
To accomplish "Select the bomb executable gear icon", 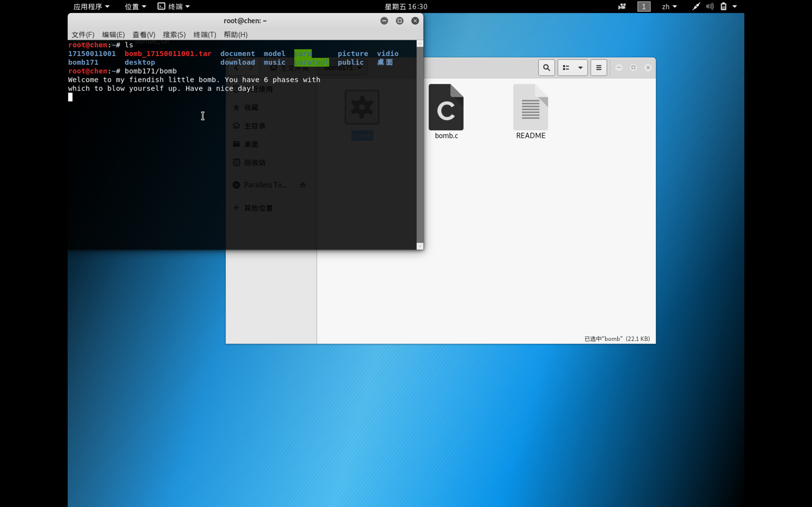I will (x=362, y=107).
